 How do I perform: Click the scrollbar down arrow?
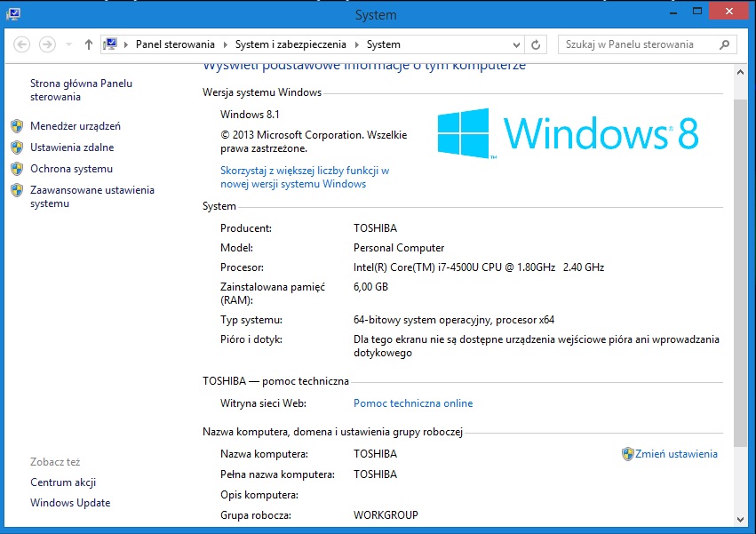(740, 520)
